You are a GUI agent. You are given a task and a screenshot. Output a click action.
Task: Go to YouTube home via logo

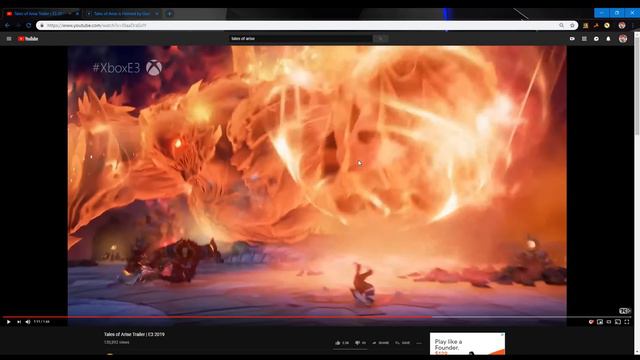coord(28,39)
